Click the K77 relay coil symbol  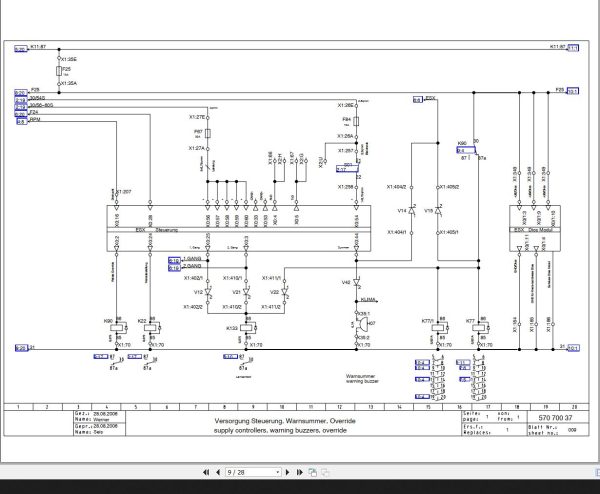click(x=478, y=328)
